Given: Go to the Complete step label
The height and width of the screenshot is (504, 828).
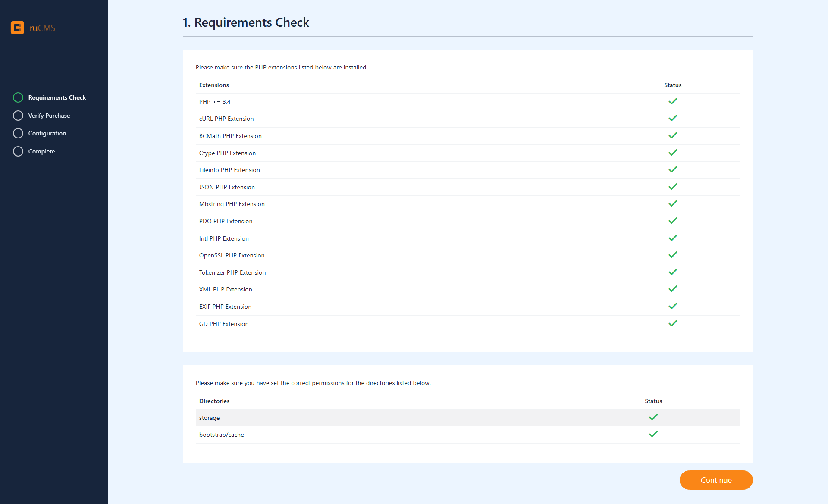Looking at the screenshot, I should pos(41,151).
